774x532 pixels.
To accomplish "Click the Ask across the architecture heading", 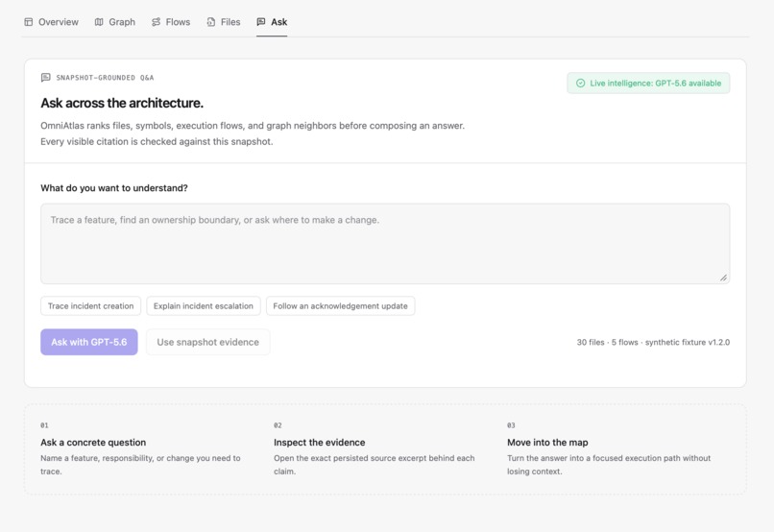I will 122,103.
